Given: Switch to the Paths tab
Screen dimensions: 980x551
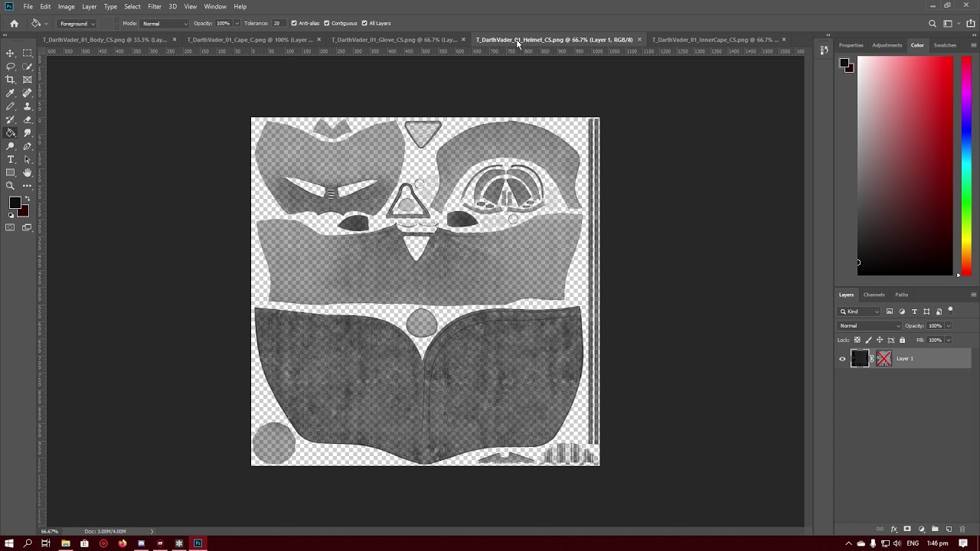Looking at the screenshot, I should tap(902, 295).
